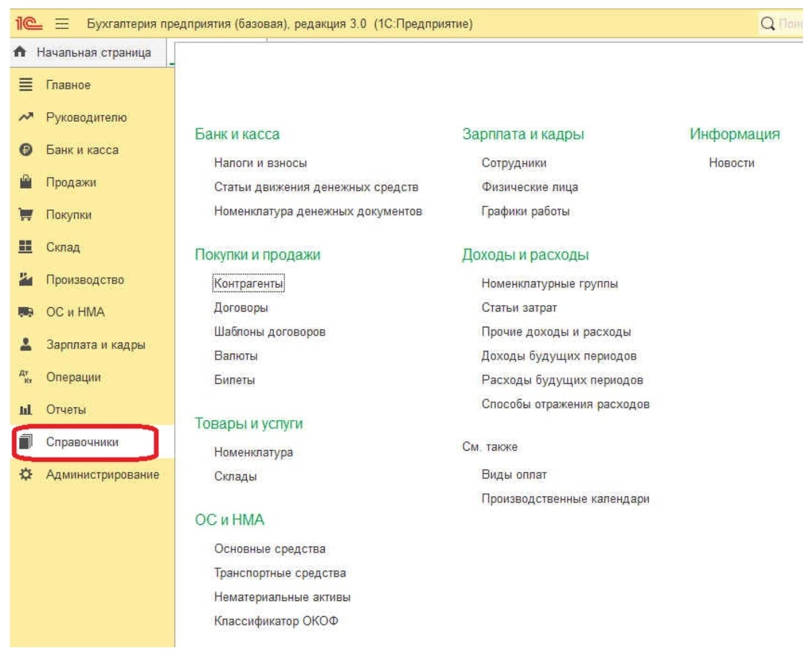This screenshot has width=812, height=652.
Task: Open Нематериальные активы
Action: click(282, 597)
